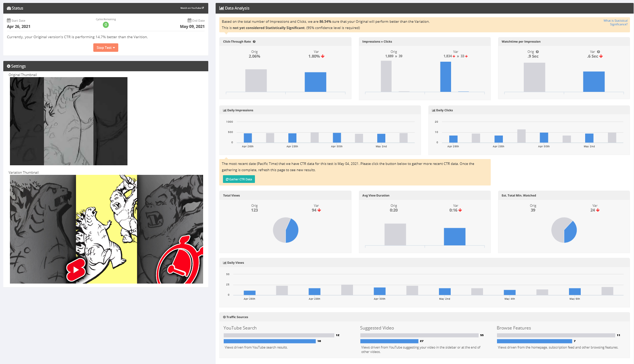Click blue Var bar in Watchtime per Impression
Screen dimensions: 634x364
point(594,82)
